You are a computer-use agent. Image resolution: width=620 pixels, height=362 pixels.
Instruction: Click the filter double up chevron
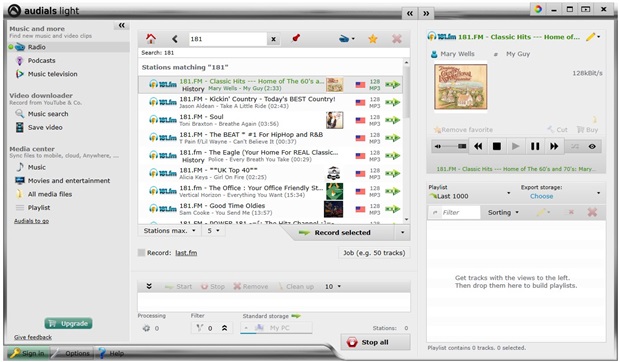225,328
